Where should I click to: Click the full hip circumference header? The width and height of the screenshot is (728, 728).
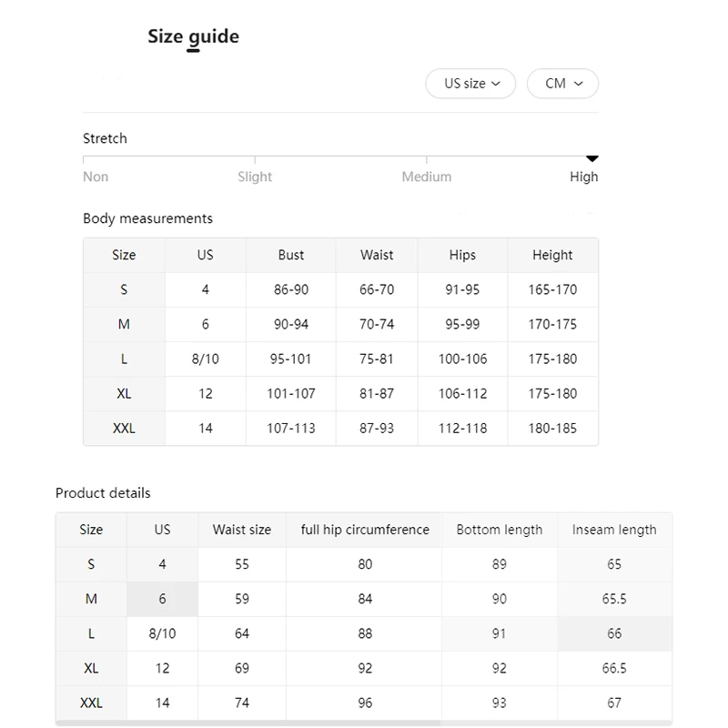point(365,530)
